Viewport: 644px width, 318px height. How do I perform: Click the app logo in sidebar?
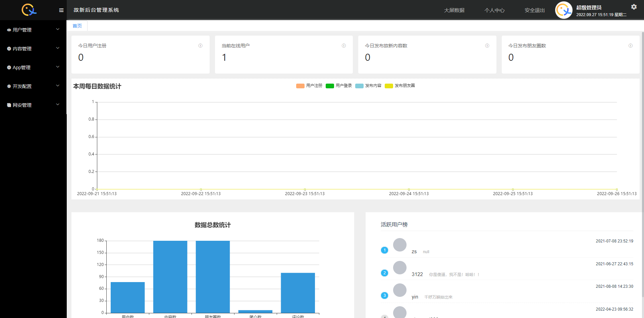29,10
